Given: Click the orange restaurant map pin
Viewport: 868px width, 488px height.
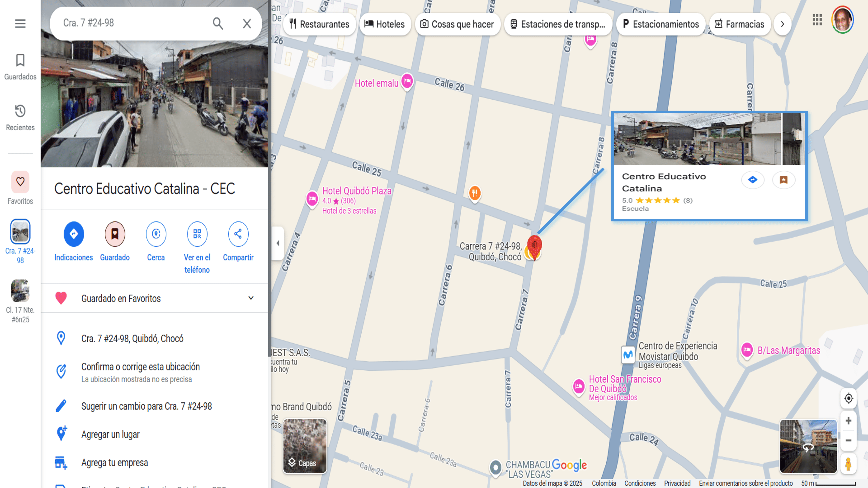Looking at the screenshot, I should point(475,194).
